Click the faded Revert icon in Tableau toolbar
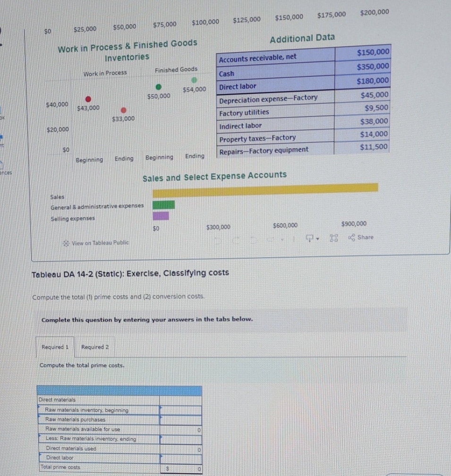 coord(254,240)
